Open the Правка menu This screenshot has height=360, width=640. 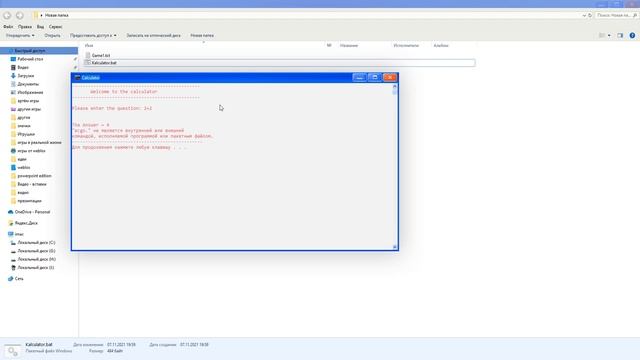tap(25, 27)
